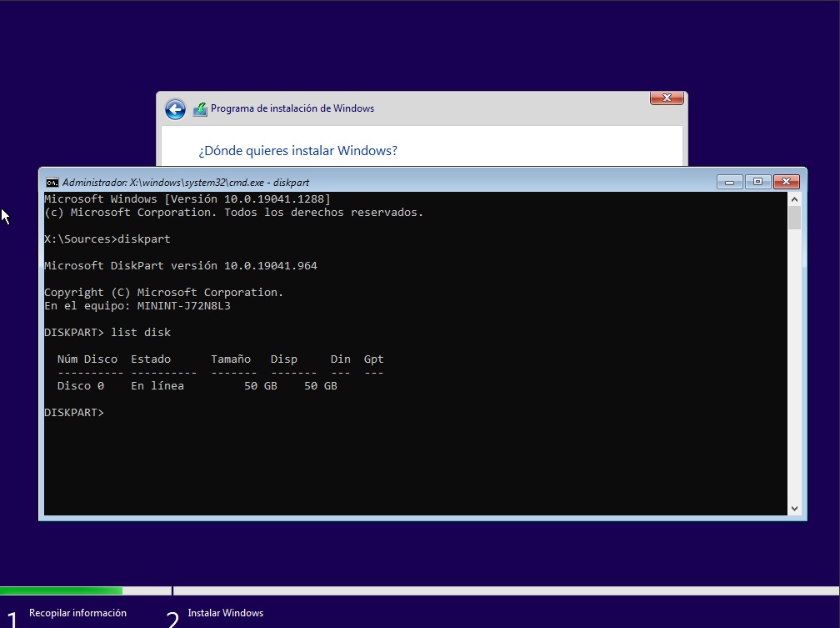Image resolution: width=840 pixels, height=628 pixels.
Task: Click the 'Estado' column header
Action: tap(151, 359)
